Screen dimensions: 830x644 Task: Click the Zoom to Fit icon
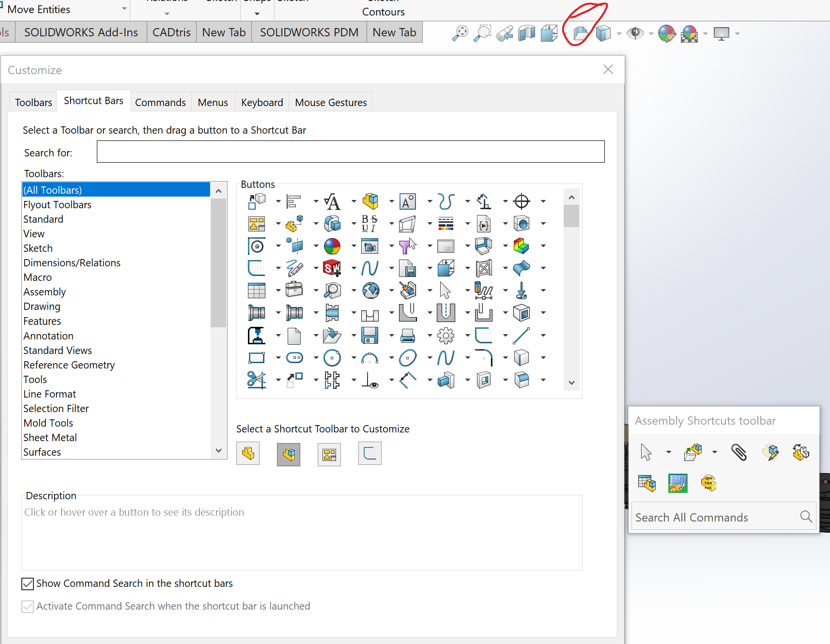point(460,33)
